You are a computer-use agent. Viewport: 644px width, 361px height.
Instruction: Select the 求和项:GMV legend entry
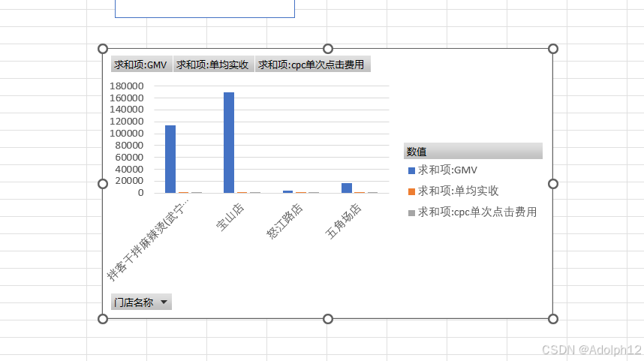[x=443, y=170]
